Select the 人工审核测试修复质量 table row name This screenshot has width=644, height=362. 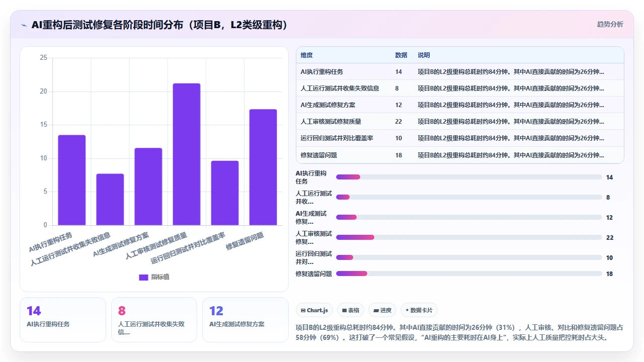pyautogui.click(x=331, y=122)
